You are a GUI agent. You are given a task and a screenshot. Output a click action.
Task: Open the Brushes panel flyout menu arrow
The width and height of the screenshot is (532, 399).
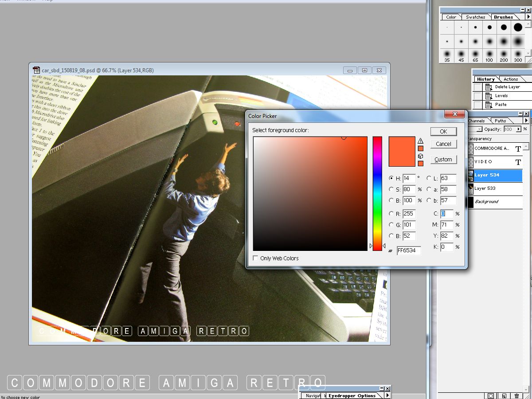click(x=528, y=17)
